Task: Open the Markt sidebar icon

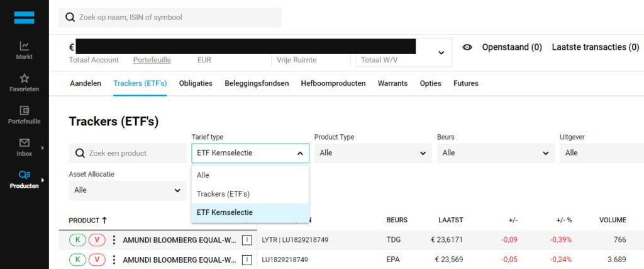Action: click(x=24, y=46)
